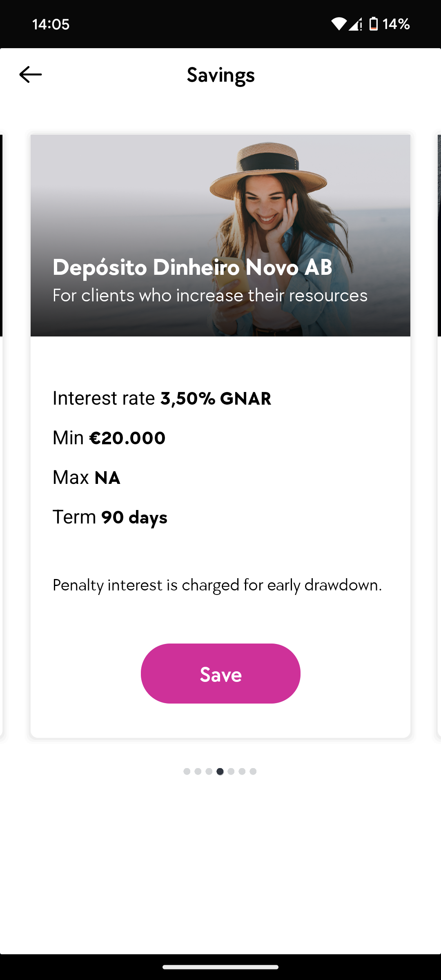Image resolution: width=441 pixels, height=980 pixels.
Task: Click the early drawdown penalty notice
Action: tap(217, 585)
